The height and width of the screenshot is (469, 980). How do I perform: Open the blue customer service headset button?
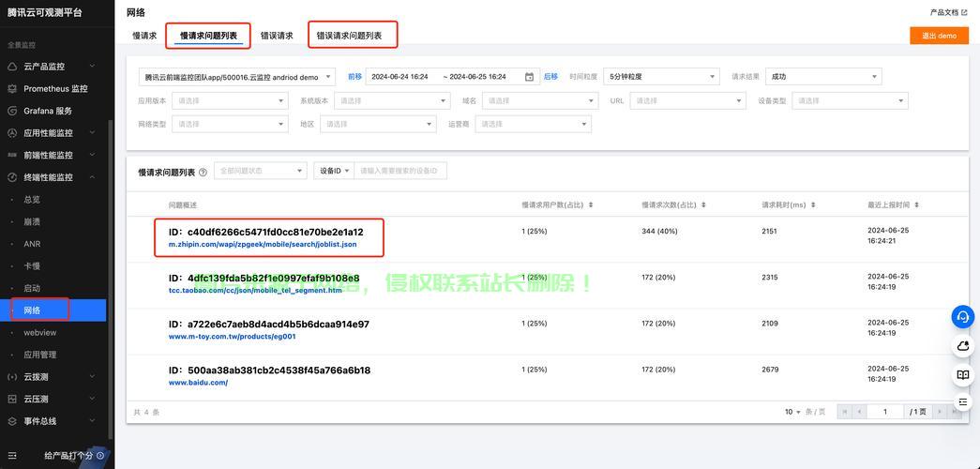tap(963, 316)
